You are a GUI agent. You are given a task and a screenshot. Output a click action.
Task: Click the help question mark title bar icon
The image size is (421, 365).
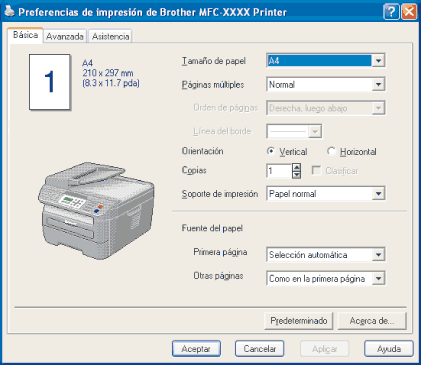coord(391,12)
